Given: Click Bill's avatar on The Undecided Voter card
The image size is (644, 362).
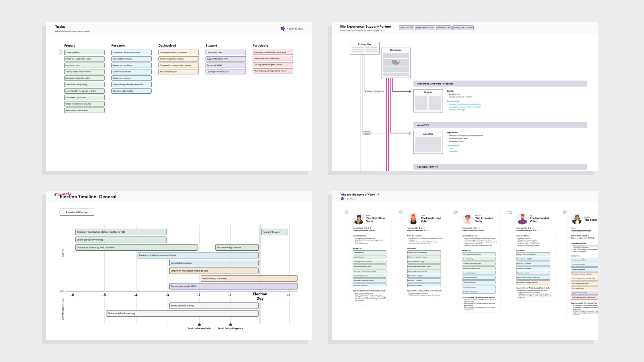Looking at the screenshot, I should click(522, 218).
